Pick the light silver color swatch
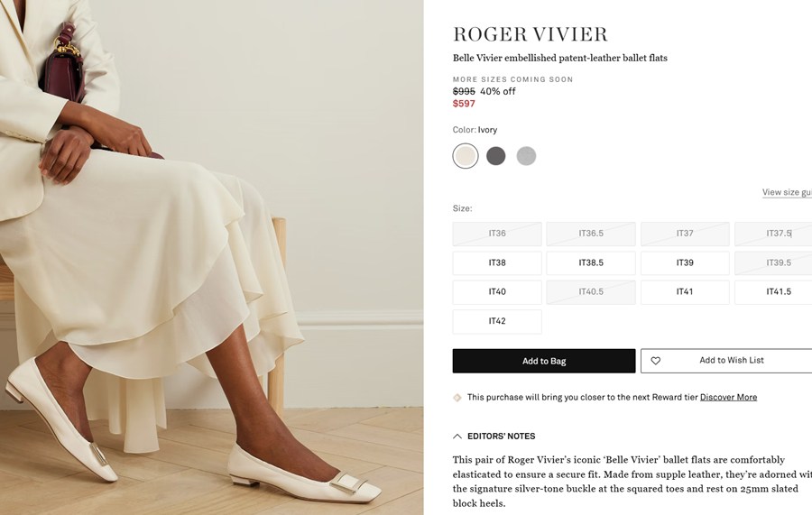Viewport: 812px width, 515px height. point(526,156)
